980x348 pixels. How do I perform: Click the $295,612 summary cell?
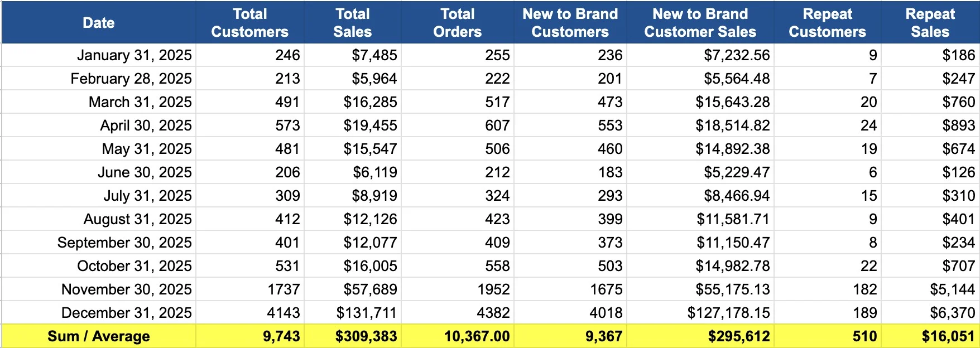click(738, 336)
